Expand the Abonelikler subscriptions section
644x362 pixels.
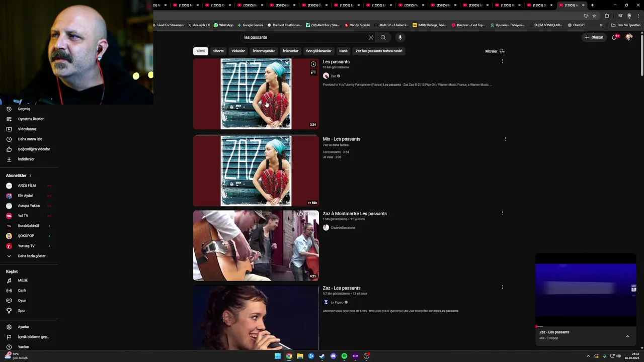click(19, 175)
